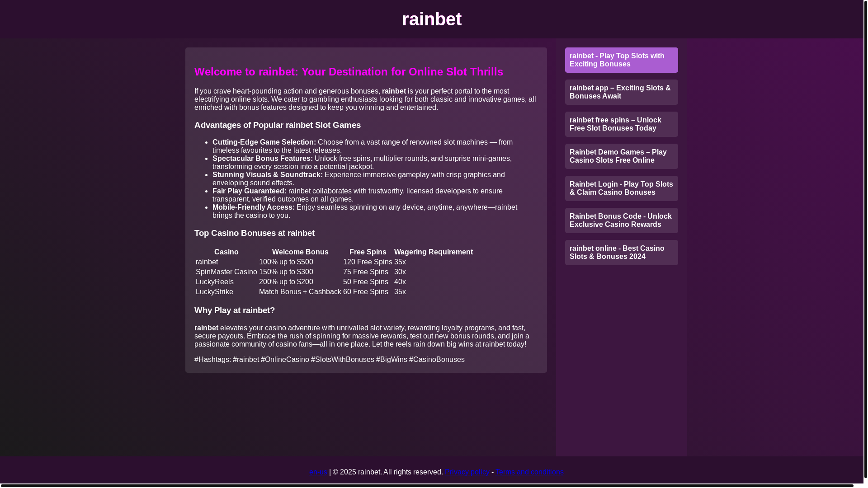Click the en-us language link in footer

tap(318, 472)
